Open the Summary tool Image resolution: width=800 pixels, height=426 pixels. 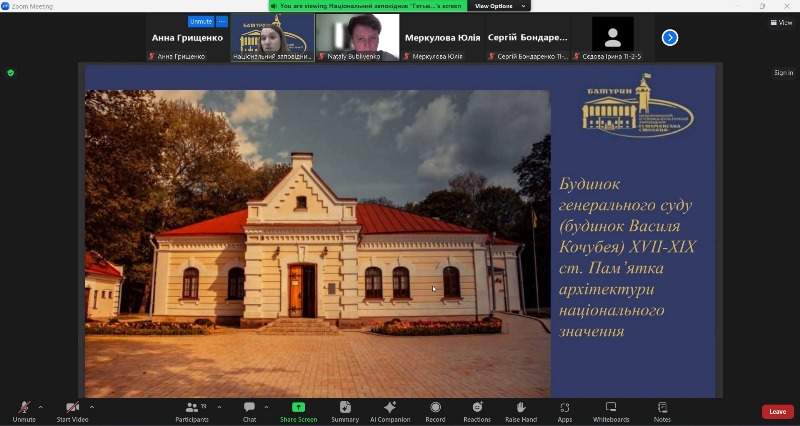point(345,412)
